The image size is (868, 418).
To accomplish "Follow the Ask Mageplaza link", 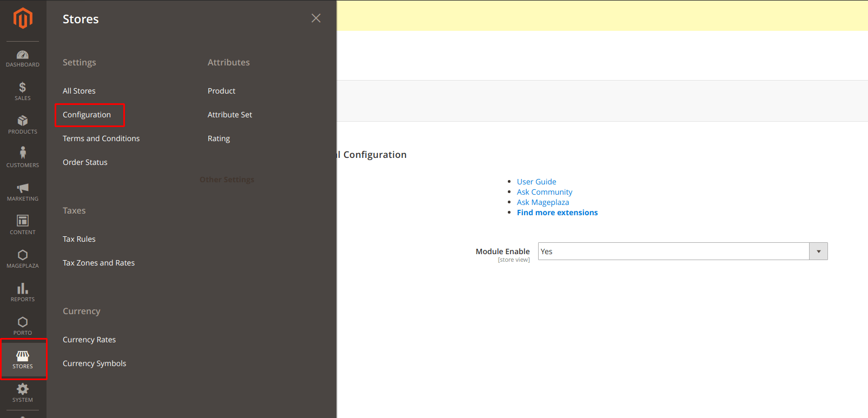I will [543, 202].
